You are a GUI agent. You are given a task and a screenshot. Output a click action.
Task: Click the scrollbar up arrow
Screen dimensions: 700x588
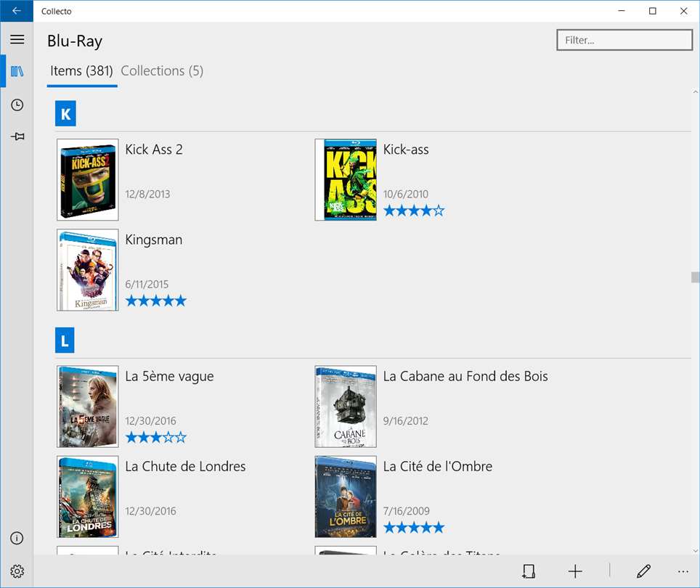(695, 92)
